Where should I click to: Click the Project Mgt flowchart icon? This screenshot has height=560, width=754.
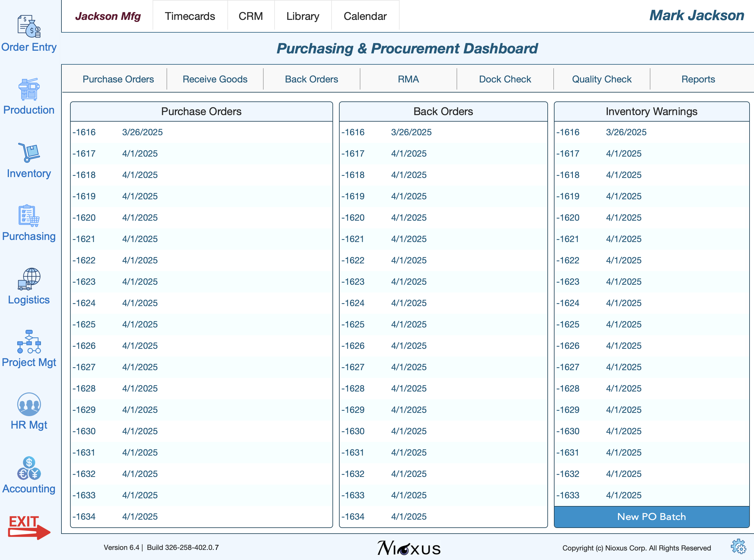[x=29, y=342]
